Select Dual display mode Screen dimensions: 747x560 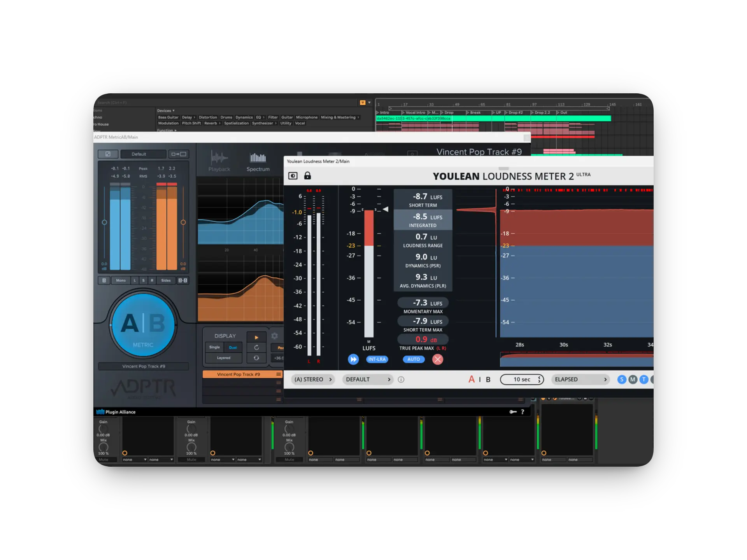coord(233,347)
